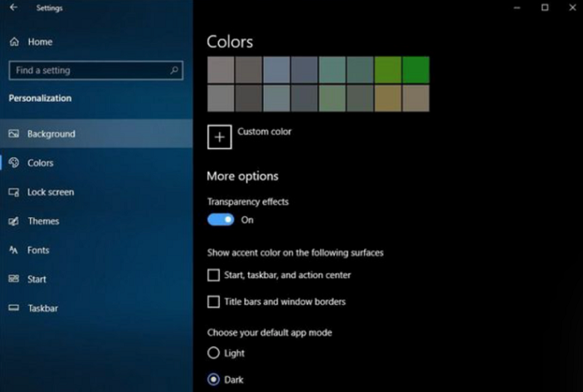Screen dimensions: 583x392
Task: Maximize the Settings window
Action: 545,7
